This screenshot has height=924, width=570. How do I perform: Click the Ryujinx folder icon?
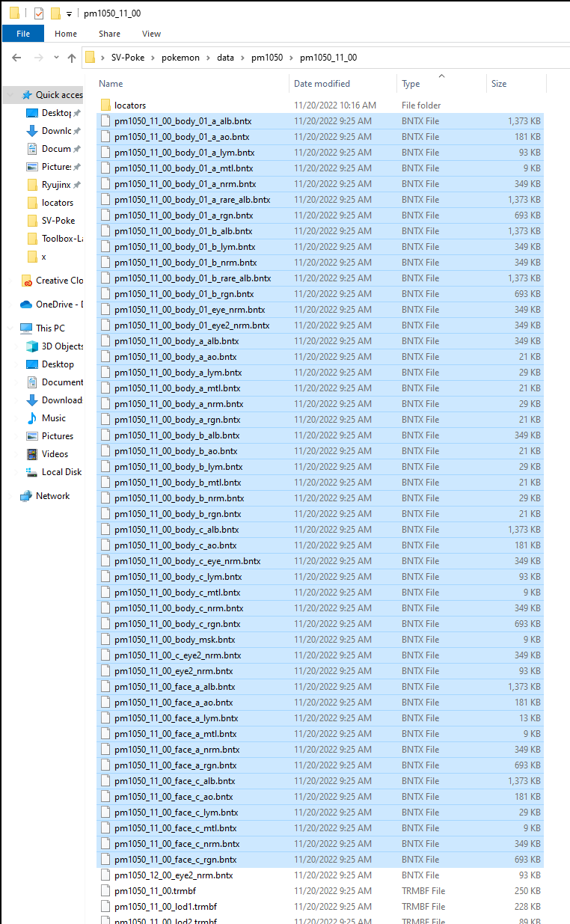[x=32, y=185]
